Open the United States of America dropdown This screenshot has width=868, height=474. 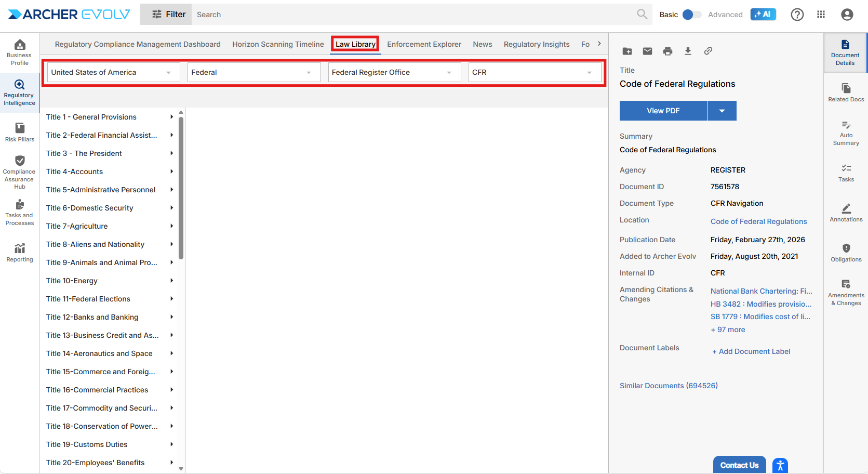pyautogui.click(x=113, y=72)
